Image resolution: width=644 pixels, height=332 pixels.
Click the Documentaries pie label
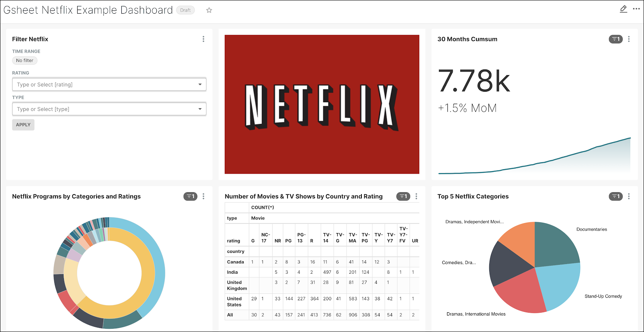tap(591, 230)
